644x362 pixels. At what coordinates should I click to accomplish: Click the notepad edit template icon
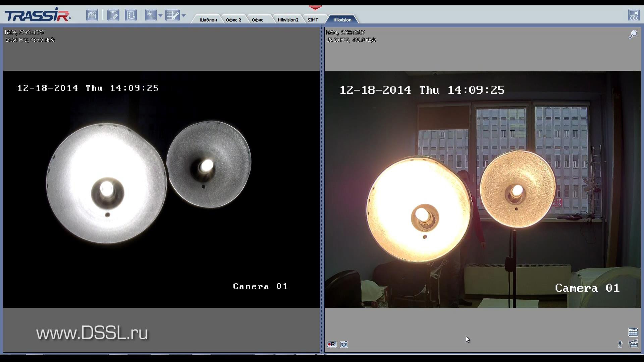point(113,15)
